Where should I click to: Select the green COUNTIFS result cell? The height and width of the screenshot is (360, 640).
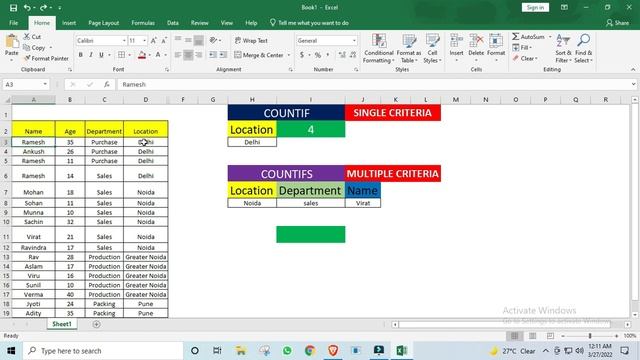[x=311, y=234]
